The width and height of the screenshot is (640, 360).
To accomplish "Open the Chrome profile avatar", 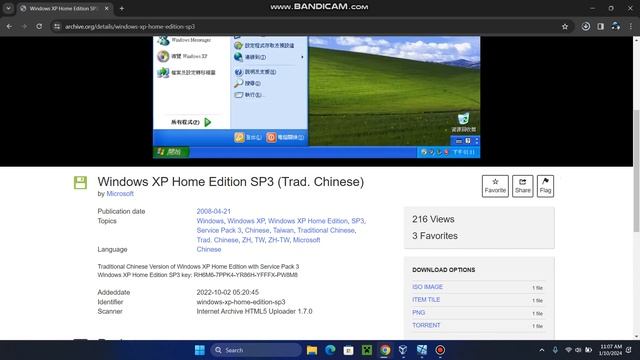I will tap(616, 27).
